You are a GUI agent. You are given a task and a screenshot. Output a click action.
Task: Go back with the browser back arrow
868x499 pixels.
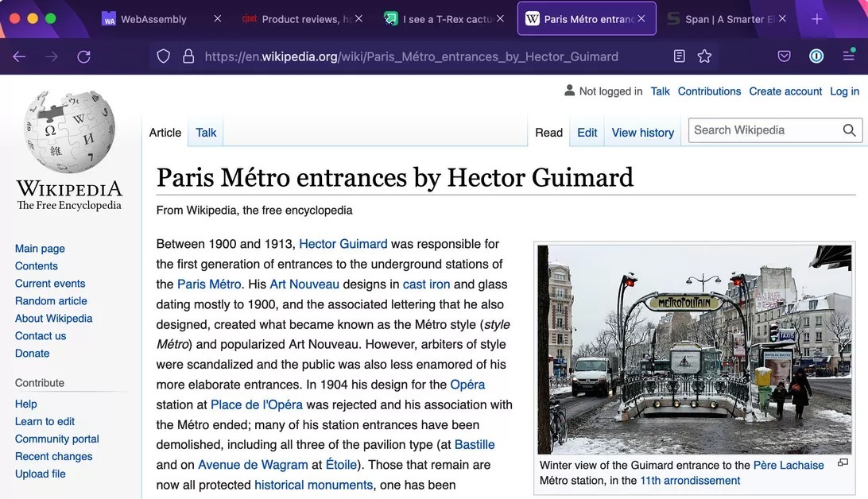click(x=19, y=56)
